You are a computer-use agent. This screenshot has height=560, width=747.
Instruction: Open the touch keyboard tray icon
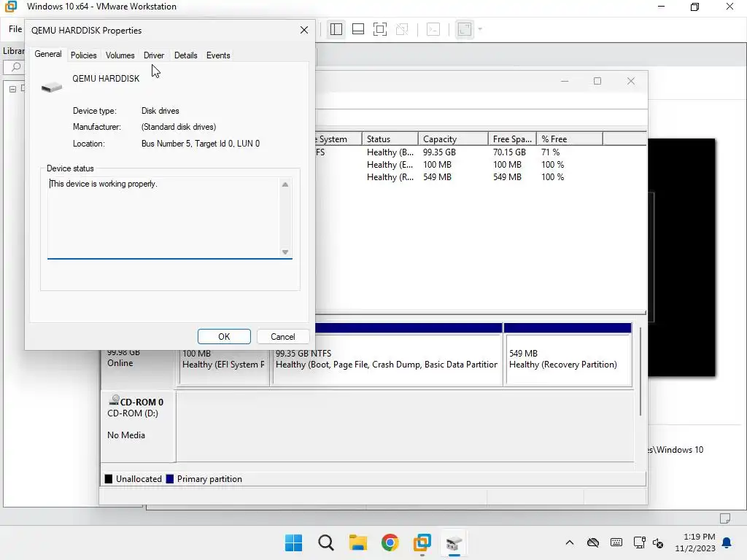[616, 542]
